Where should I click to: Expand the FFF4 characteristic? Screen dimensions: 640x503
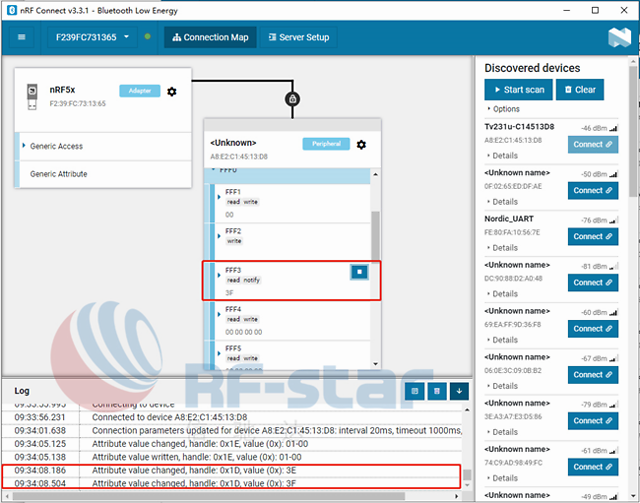[x=219, y=314]
